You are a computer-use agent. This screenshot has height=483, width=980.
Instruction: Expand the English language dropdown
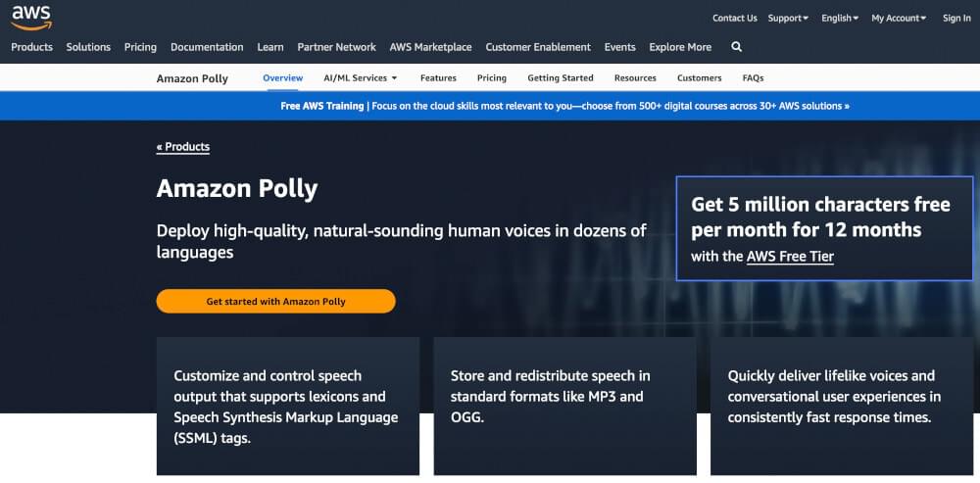tap(840, 18)
